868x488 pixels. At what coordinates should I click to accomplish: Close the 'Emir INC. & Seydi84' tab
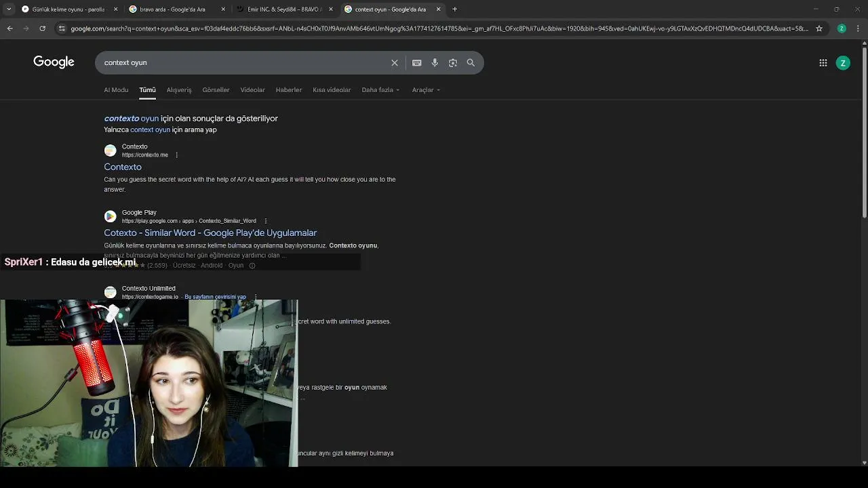331,9
